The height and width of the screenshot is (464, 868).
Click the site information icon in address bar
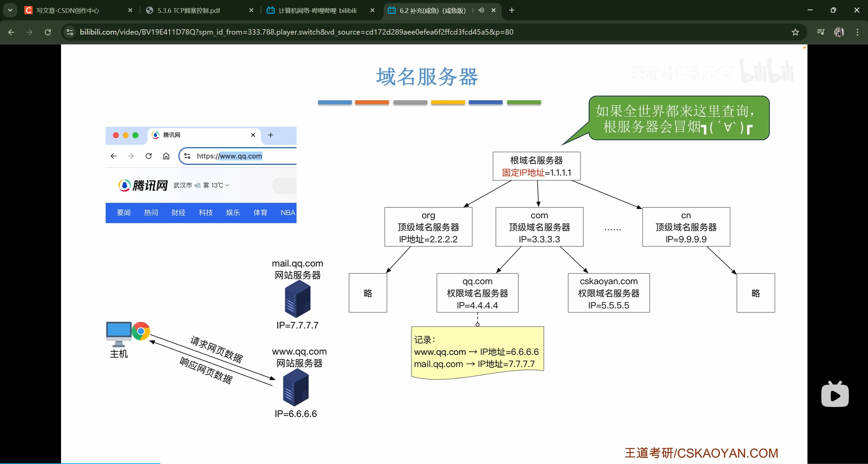(x=70, y=32)
